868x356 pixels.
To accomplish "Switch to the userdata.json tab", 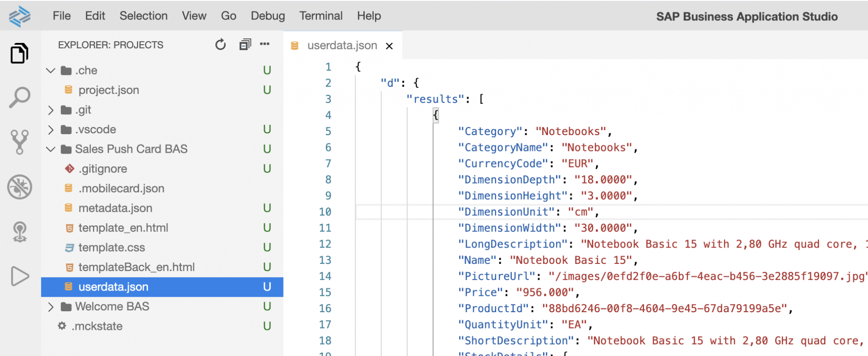I will (x=342, y=46).
